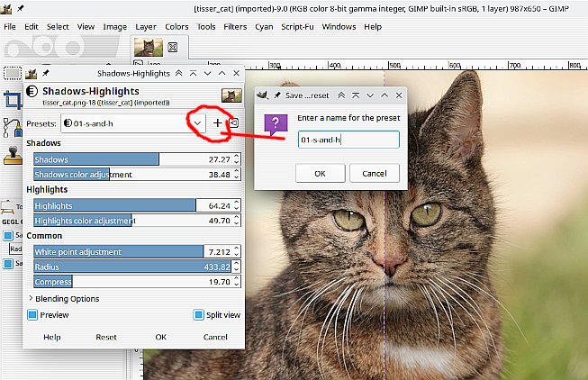Click the GIMP Wilber icon in title bar
The width and height of the screenshot is (588, 380).
point(6,9)
